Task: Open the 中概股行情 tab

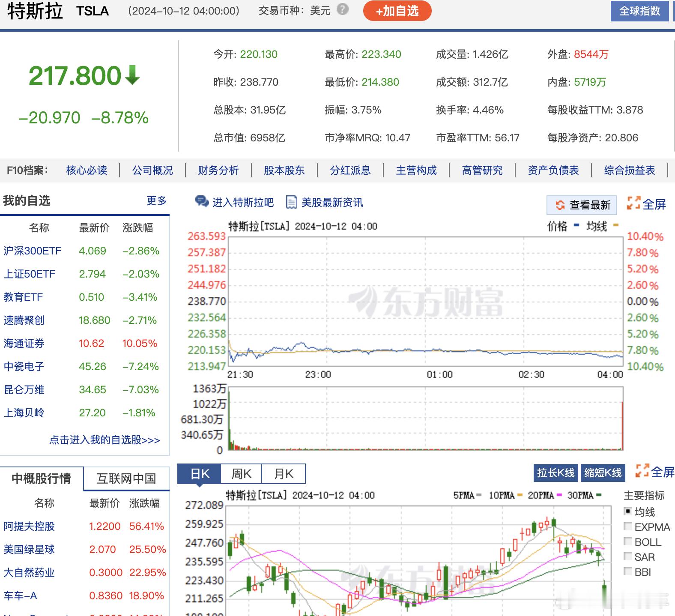Action: tap(42, 478)
